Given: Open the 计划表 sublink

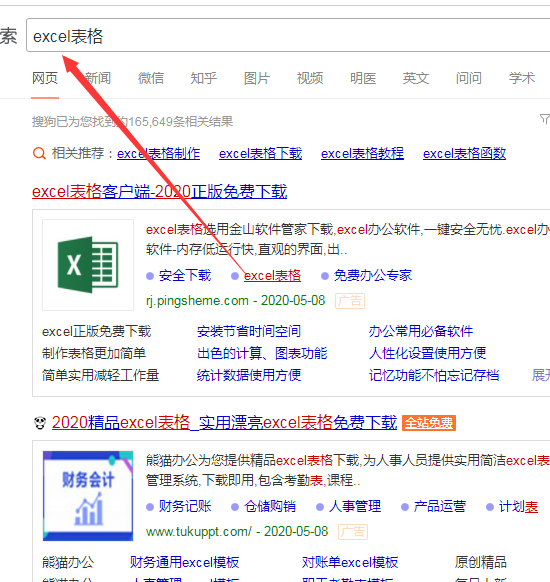Looking at the screenshot, I should pyautogui.click(x=518, y=506).
